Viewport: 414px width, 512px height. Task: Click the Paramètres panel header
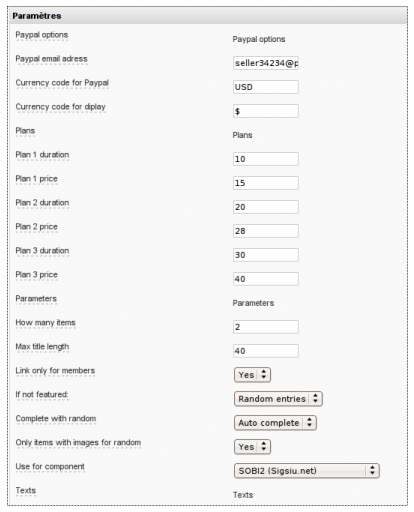207,16
